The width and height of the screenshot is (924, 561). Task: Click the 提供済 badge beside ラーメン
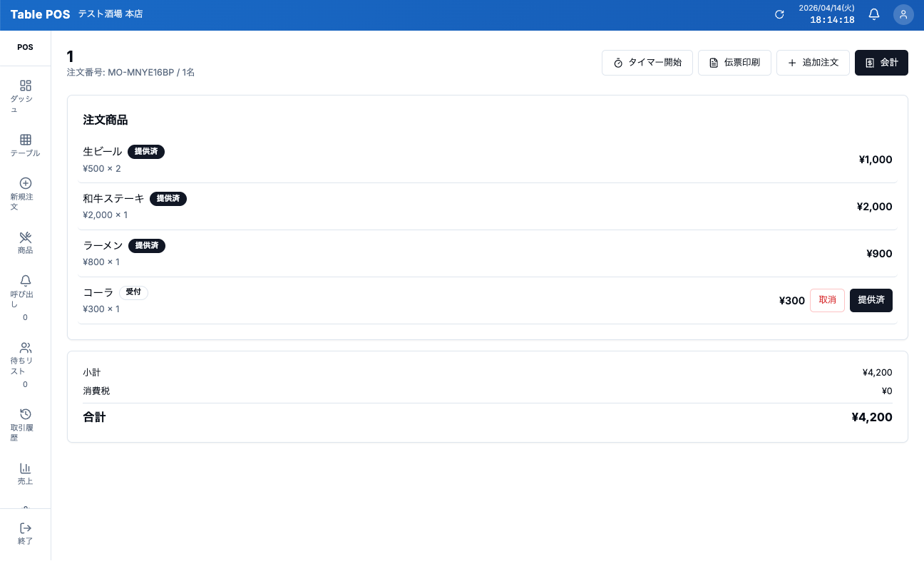[x=147, y=246]
